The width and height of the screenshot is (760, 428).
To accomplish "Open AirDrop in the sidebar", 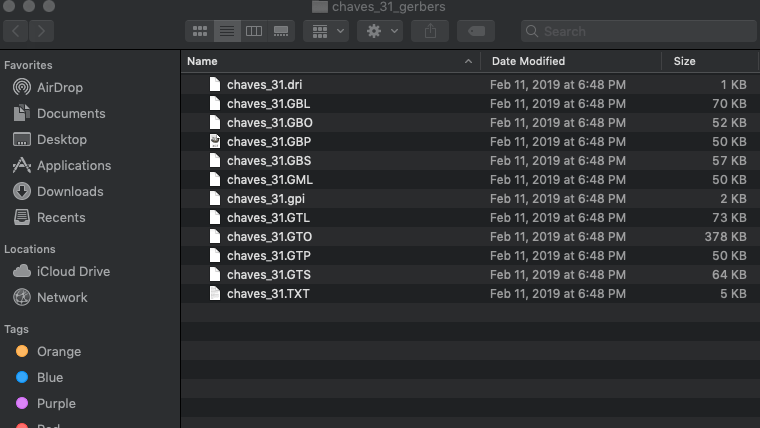I will [59, 87].
